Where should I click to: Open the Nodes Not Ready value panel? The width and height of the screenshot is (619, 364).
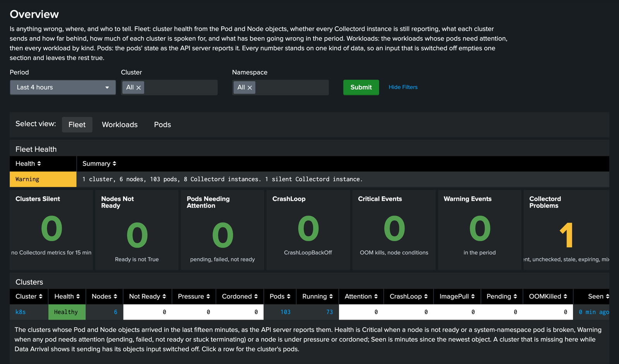point(137,230)
